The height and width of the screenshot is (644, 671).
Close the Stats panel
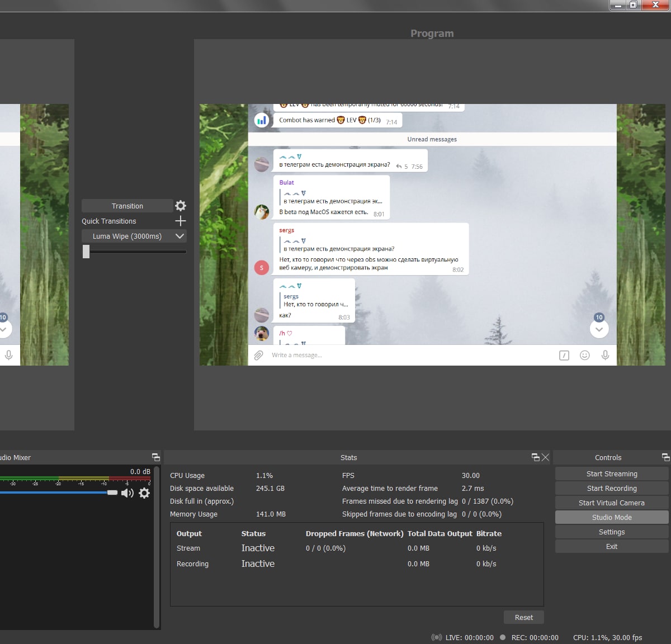[x=545, y=457]
